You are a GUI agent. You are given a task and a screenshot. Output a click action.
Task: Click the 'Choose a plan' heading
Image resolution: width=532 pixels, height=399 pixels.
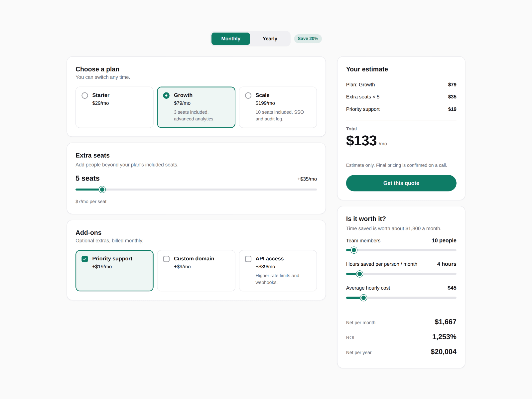tap(97, 69)
